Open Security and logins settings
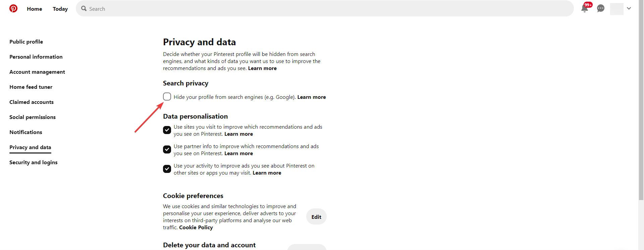 [x=34, y=162]
